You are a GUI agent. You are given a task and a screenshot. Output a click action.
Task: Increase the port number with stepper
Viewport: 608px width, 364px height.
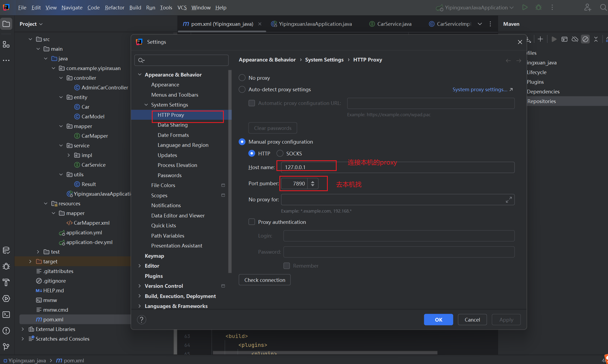pos(313,182)
